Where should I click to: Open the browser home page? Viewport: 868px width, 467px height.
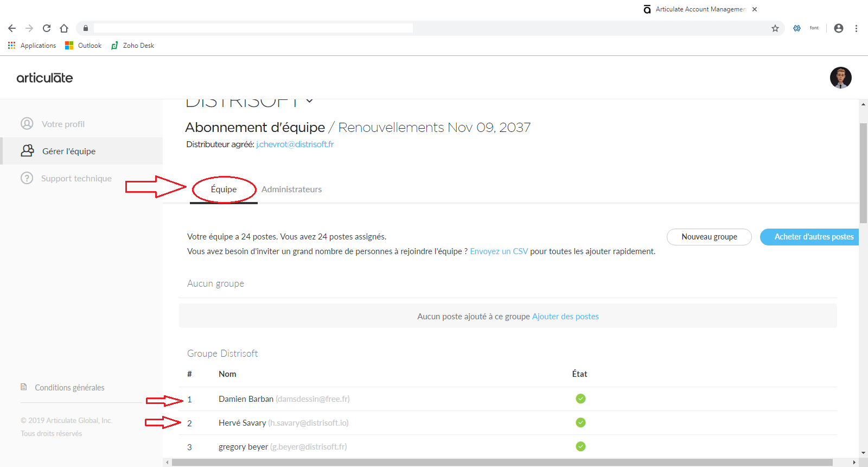[64, 28]
